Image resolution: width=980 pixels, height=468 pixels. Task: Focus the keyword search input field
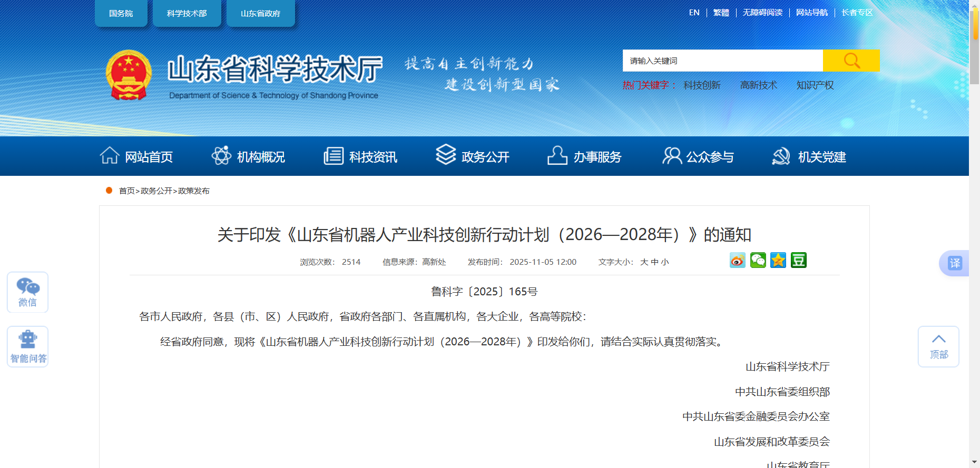click(722, 61)
